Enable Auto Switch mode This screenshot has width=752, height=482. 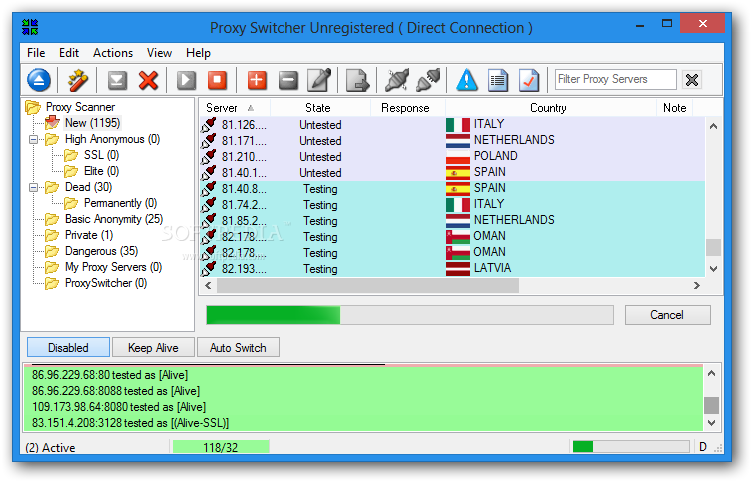238,347
